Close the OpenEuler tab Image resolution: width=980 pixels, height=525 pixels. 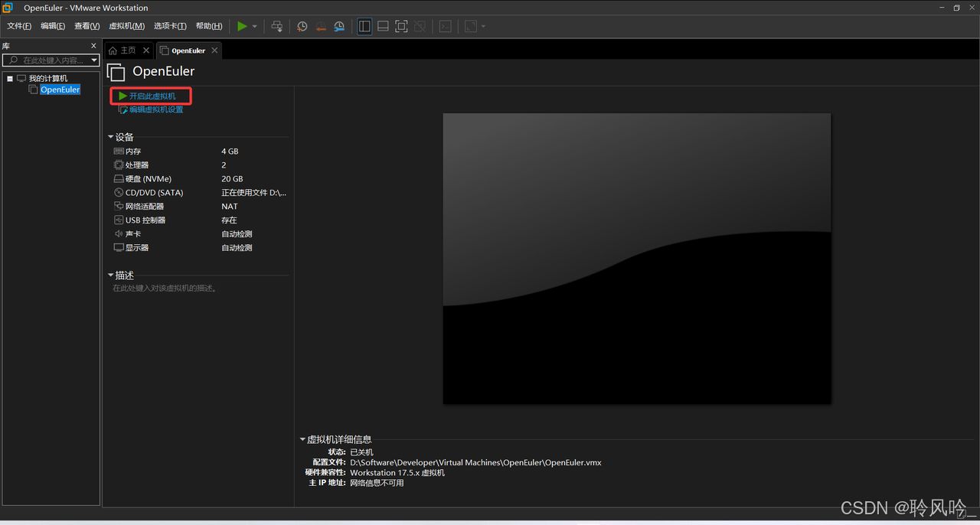coord(214,51)
